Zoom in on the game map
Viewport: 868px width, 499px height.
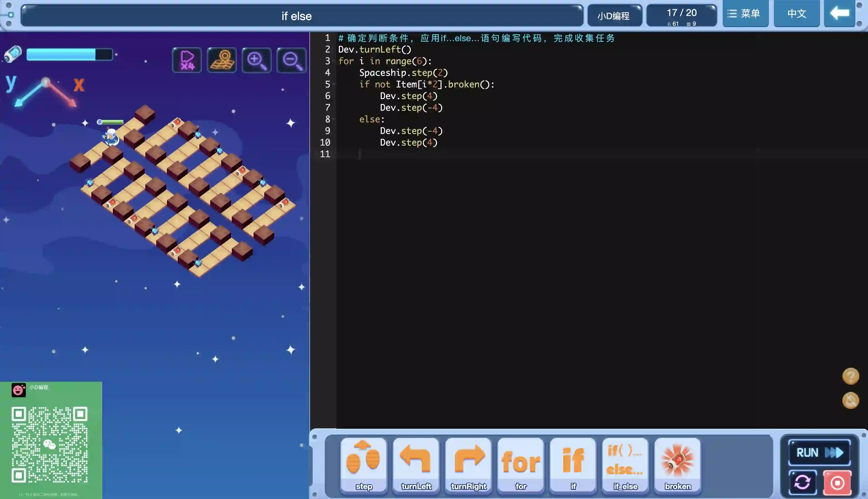tap(256, 60)
